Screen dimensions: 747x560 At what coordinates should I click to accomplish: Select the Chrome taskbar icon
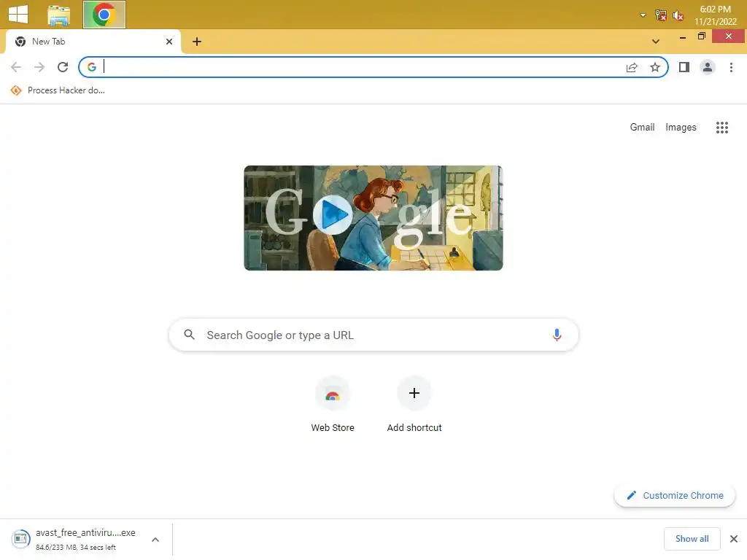click(x=104, y=15)
